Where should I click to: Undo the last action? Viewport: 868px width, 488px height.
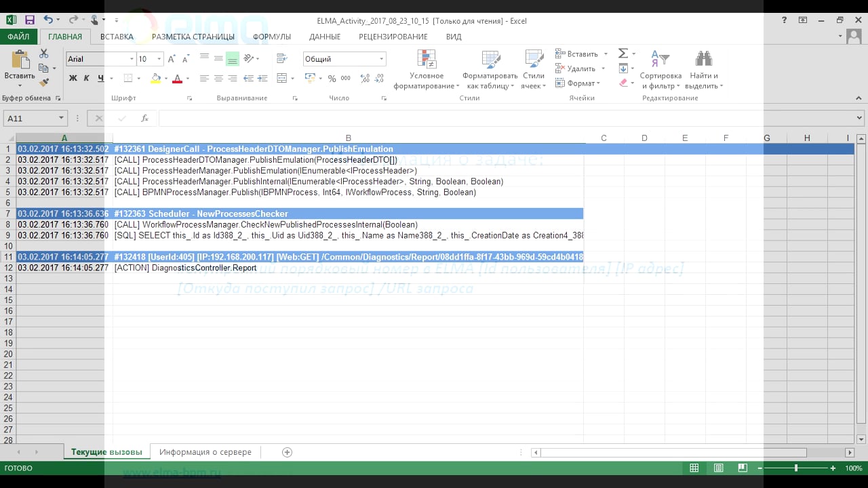tap(48, 20)
